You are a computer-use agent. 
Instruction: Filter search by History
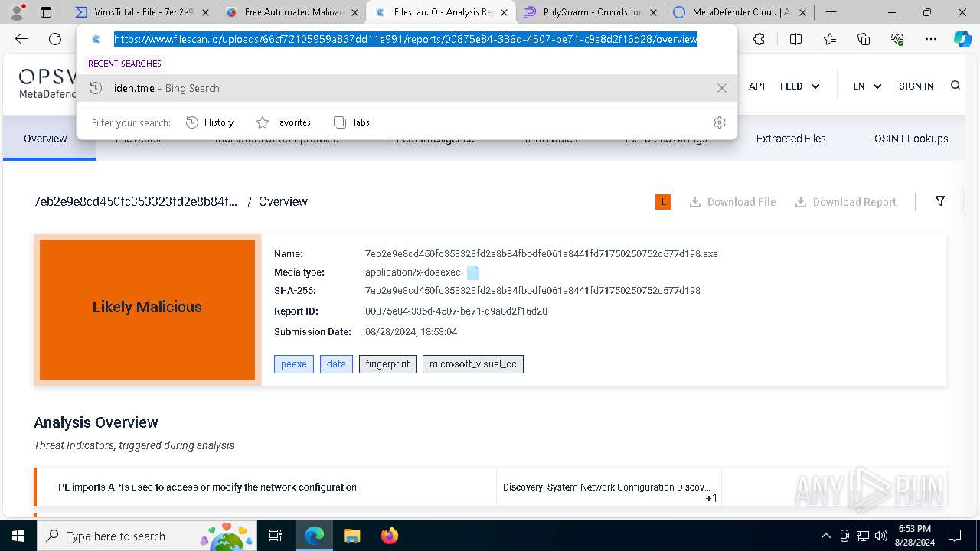(210, 122)
